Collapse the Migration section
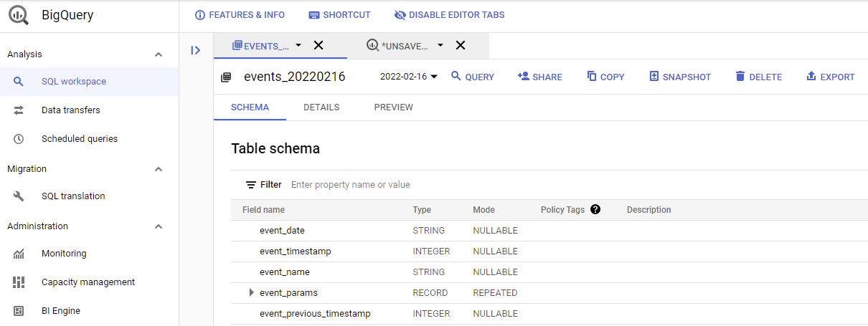The height and width of the screenshot is (326, 868). [159, 169]
